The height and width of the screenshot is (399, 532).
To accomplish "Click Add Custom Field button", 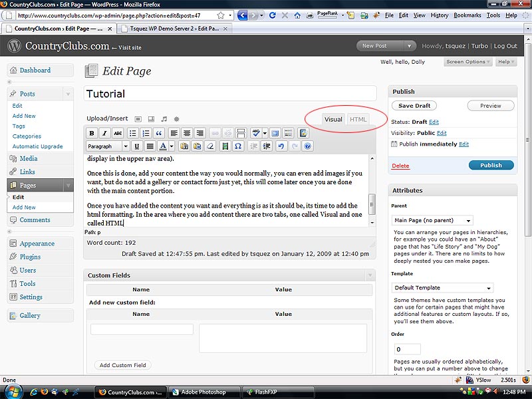I will point(122,365).
